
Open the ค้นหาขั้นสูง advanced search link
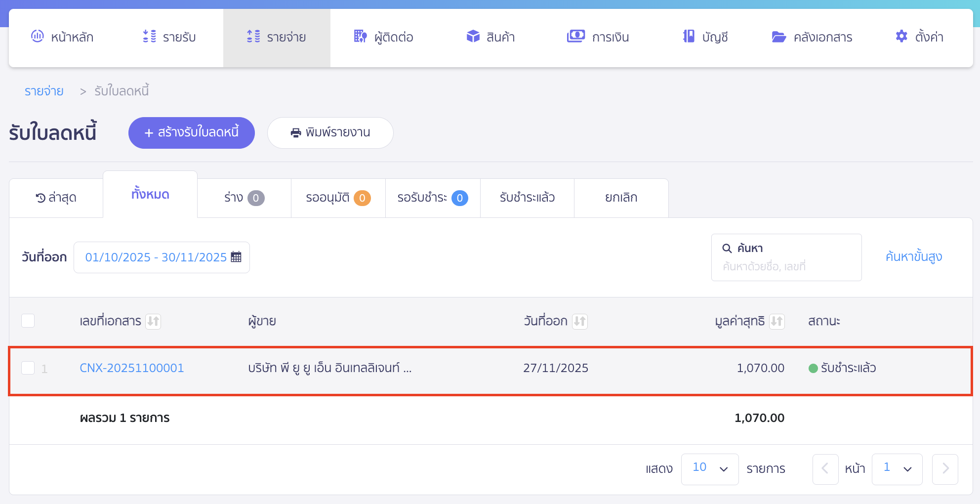[x=914, y=257]
